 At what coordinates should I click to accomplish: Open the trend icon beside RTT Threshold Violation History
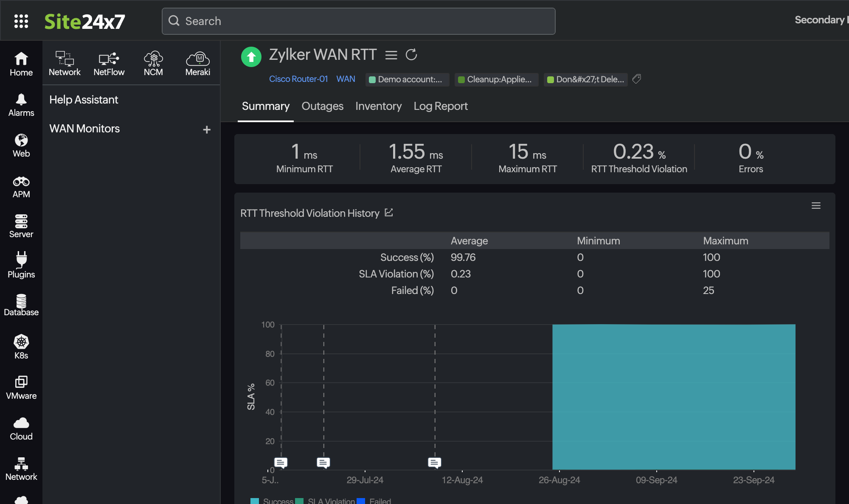coord(389,213)
